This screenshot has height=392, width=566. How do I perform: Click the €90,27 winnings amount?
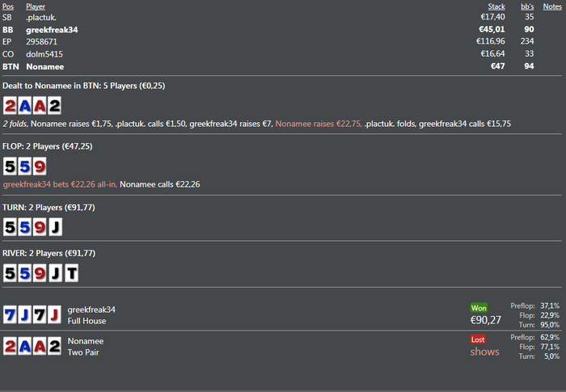(485, 320)
